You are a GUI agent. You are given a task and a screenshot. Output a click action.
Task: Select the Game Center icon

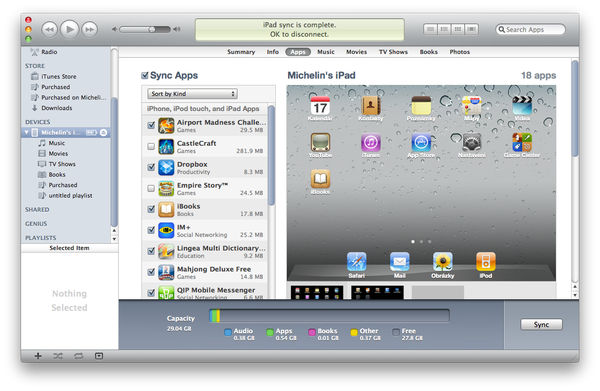point(522,143)
